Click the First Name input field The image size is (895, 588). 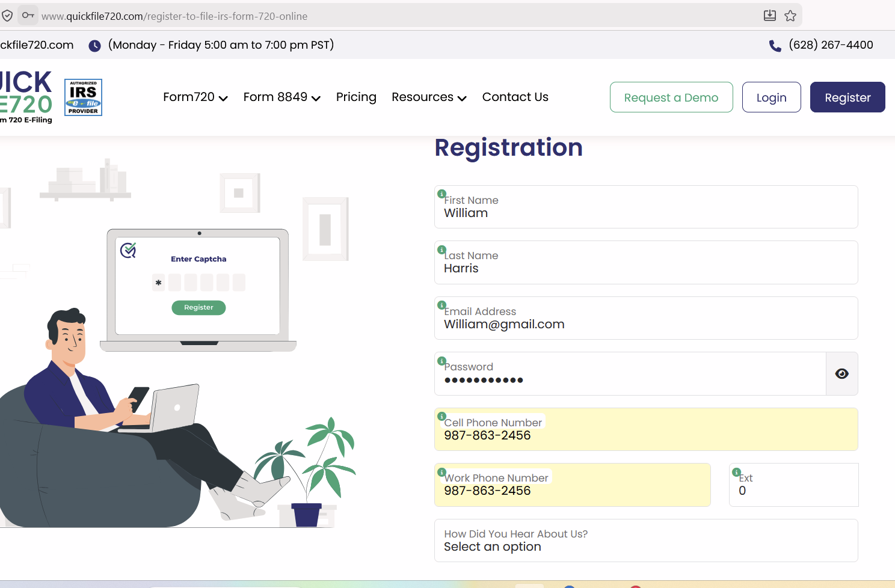[x=646, y=207]
